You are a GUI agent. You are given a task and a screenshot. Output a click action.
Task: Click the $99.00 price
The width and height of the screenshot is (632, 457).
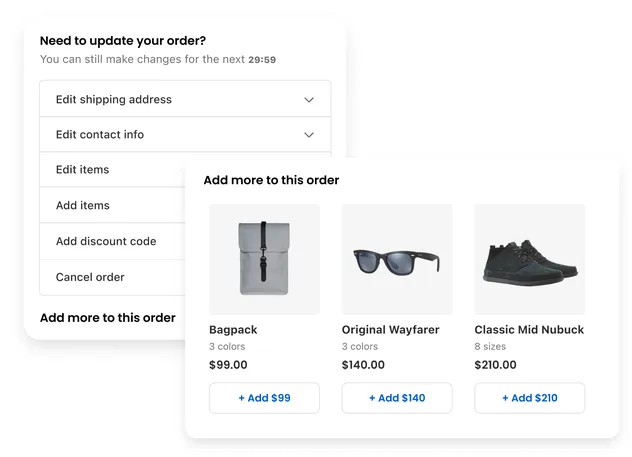point(228,365)
